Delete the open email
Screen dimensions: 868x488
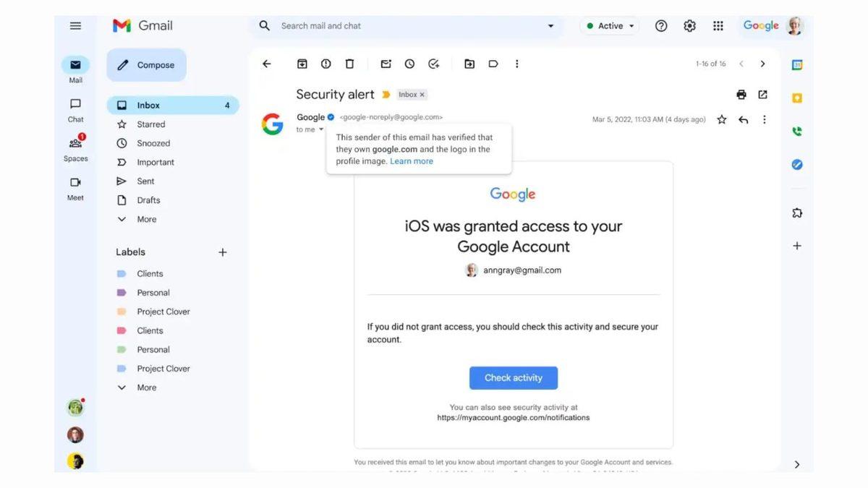[349, 64]
